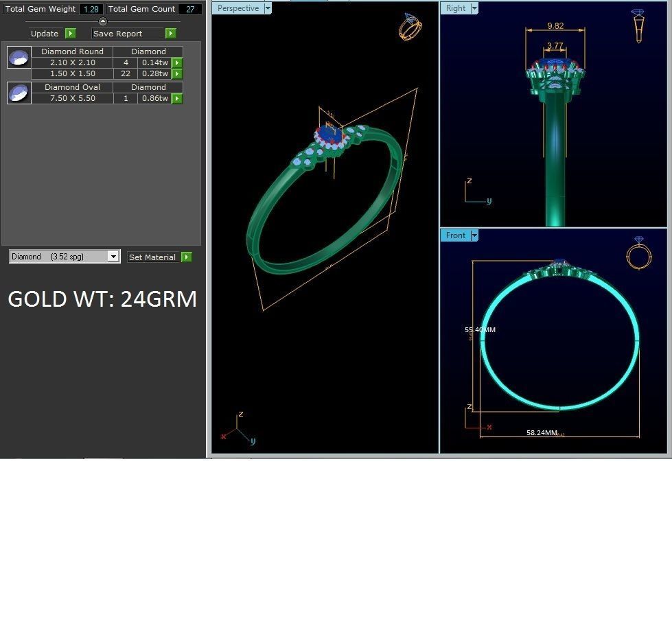This screenshot has height=630, width=672.
Task: Open the Perspective viewport dropdown arrow
Action: coord(268,8)
